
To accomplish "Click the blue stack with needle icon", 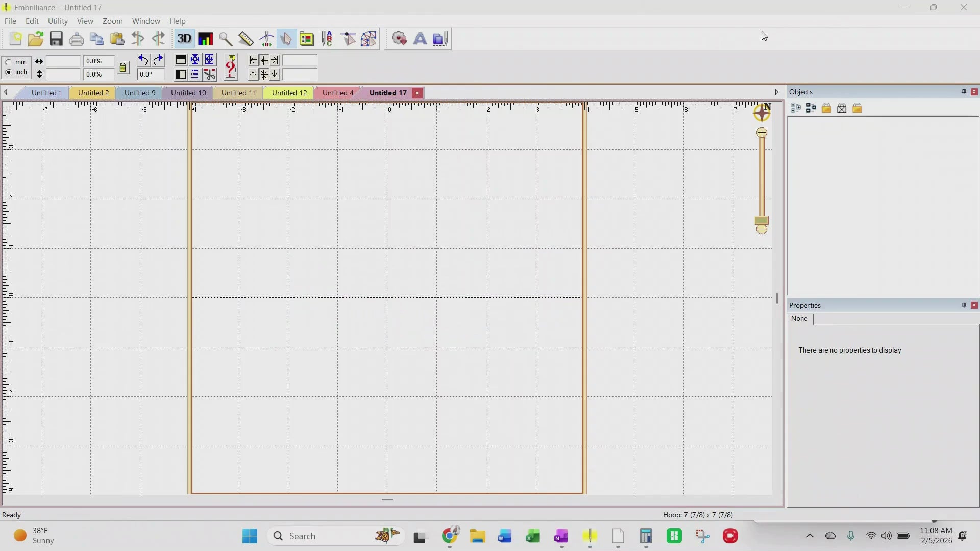I will click(440, 39).
